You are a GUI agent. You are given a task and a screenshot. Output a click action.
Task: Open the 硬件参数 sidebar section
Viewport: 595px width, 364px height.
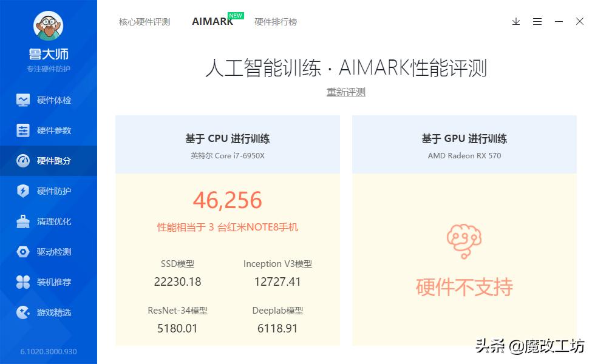pyautogui.click(x=49, y=130)
